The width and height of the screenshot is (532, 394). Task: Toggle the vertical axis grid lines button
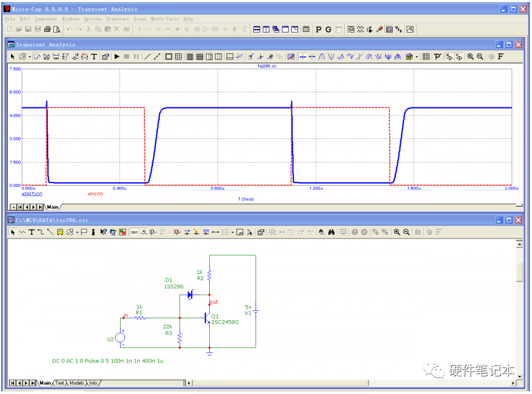pos(190,57)
